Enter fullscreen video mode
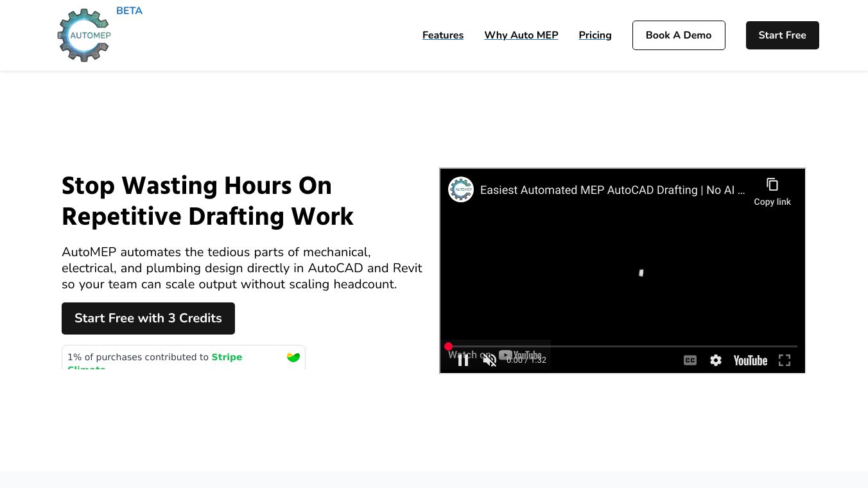Image resolution: width=868 pixels, height=488 pixels. pos(785,360)
